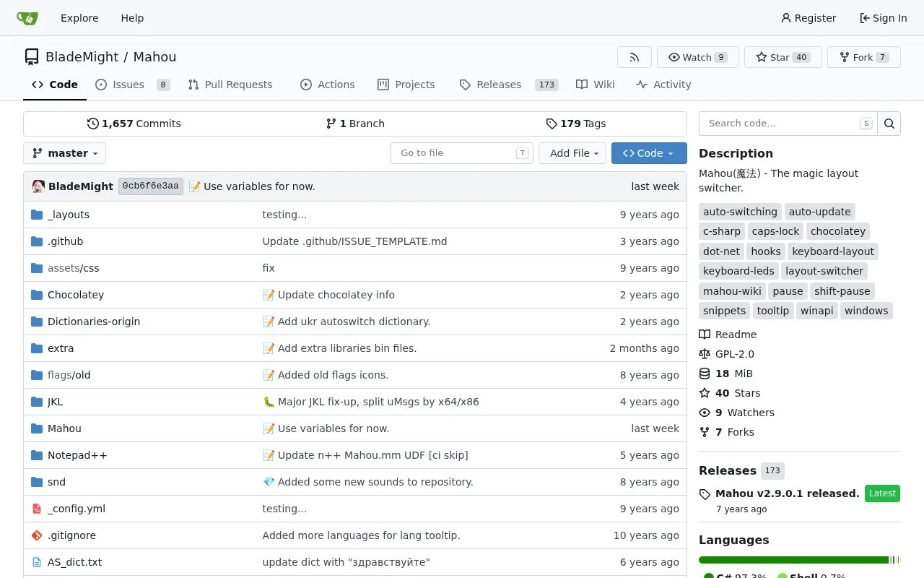Open the Projects tab
This screenshot has width=924, height=578.
tap(406, 85)
